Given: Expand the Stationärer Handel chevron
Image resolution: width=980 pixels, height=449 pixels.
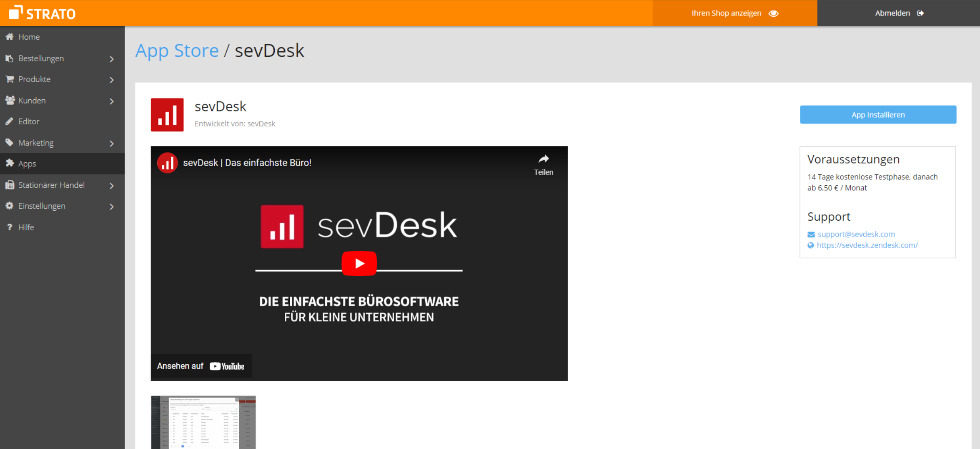Looking at the screenshot, I should click(112, 186).
